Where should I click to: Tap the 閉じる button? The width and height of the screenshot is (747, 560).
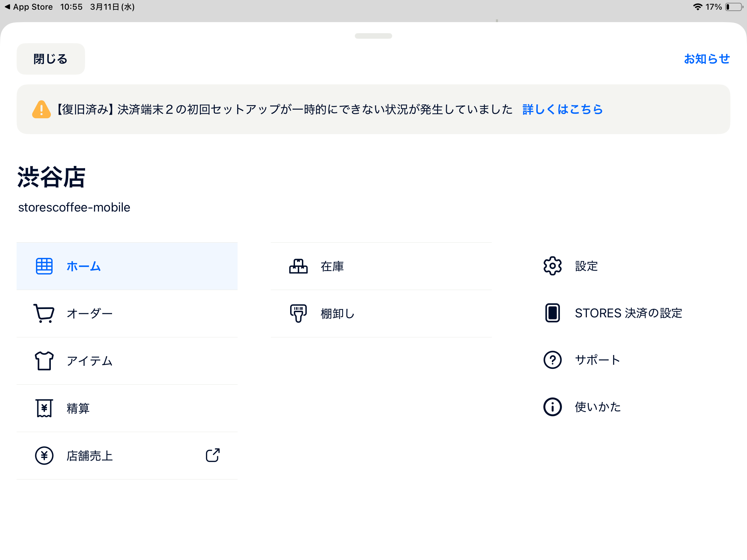pyautogui.click(x=50, y=59)
